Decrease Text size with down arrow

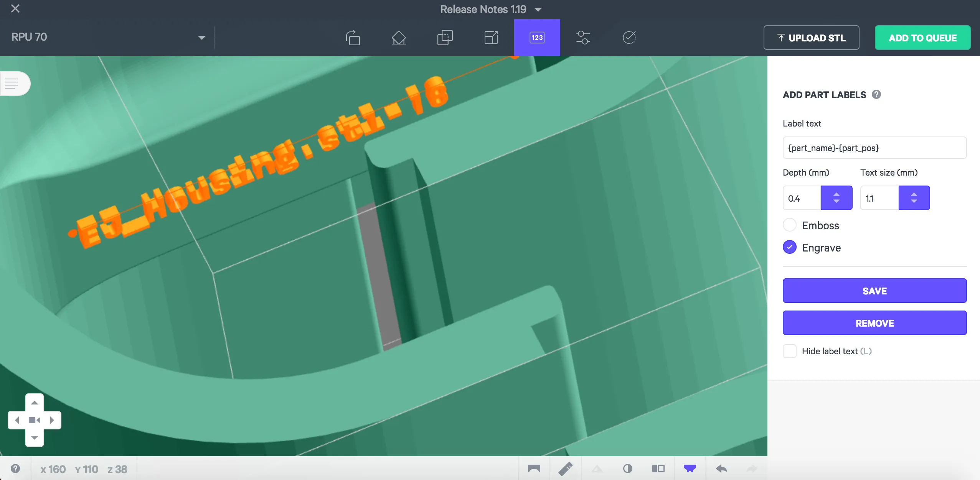click(914, 201)
